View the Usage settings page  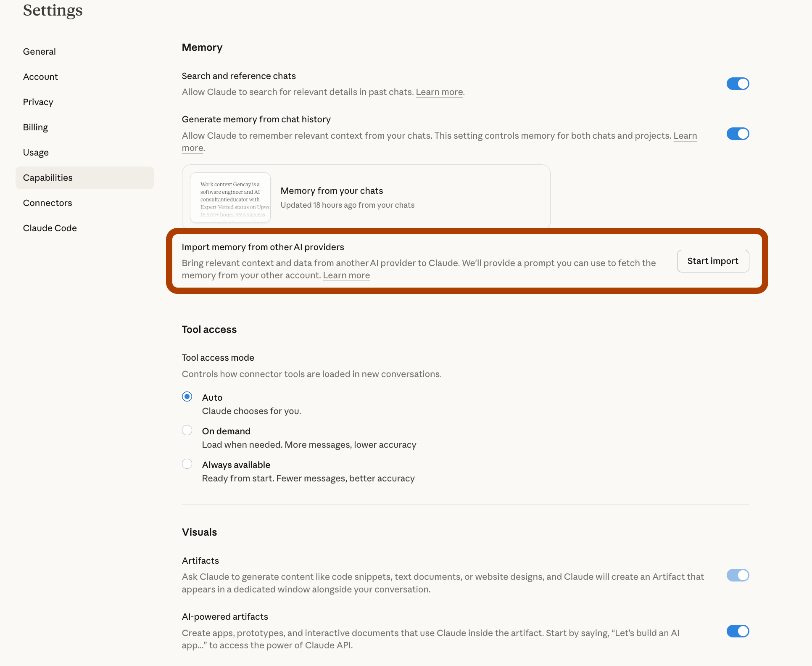point(36,153)
